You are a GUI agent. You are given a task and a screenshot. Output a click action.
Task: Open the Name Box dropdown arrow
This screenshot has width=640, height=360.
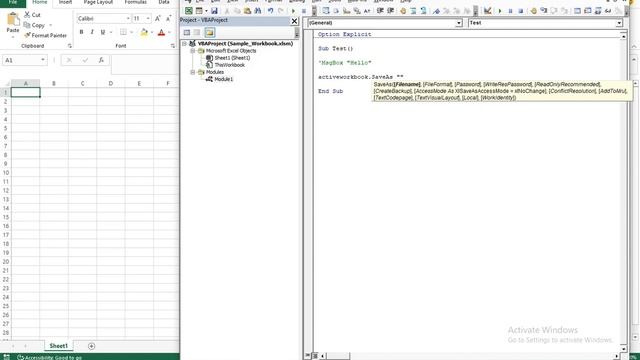click(x=42, y=60)
